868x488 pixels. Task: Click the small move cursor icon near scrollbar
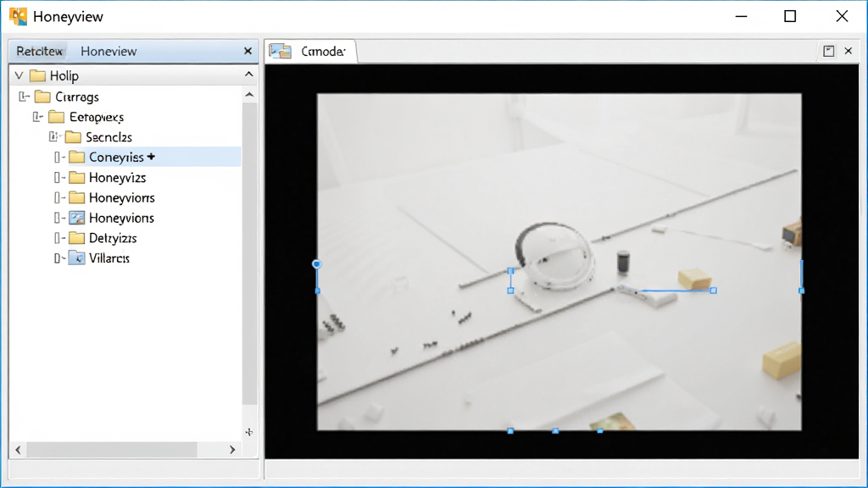click(249, 432)
